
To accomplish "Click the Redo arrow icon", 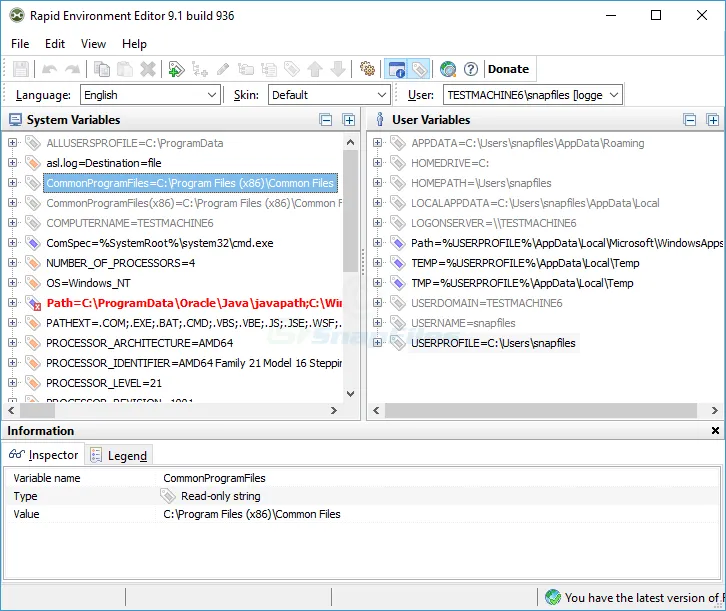I will tap(72, 69).
